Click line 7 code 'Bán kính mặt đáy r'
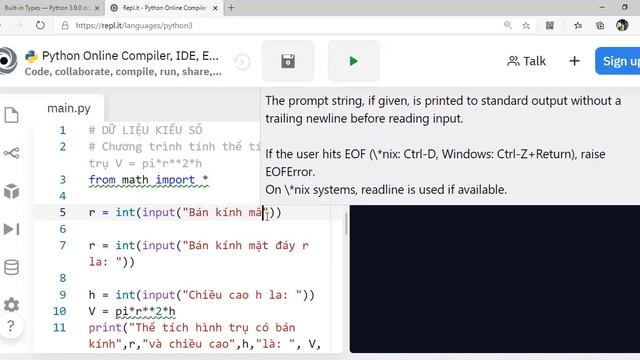 246,245
